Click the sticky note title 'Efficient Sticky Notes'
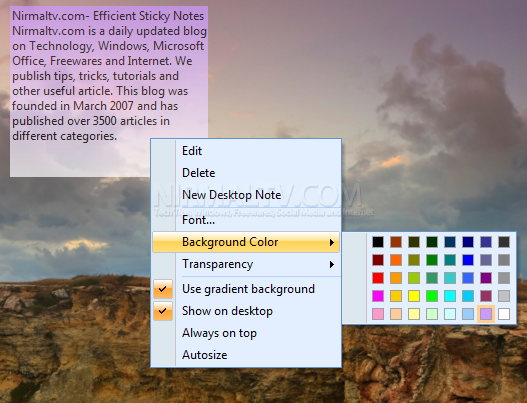The width and height of the screenshot is (527, 403). 149,16
